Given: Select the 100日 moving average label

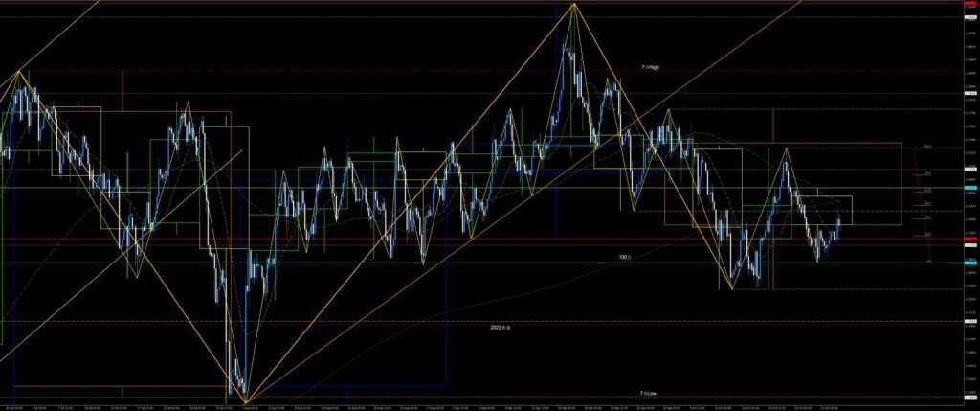Looking at the screenshot, I should coord(625,257).
